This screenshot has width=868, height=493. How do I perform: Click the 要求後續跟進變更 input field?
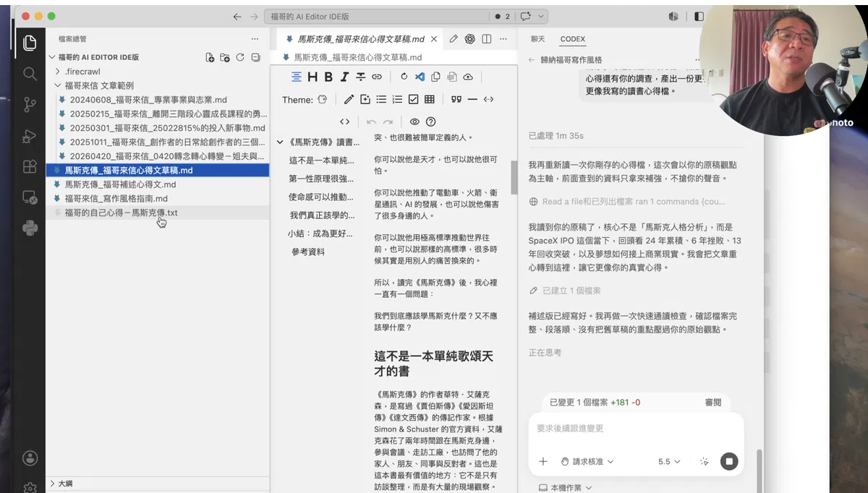click(x=635, y=429)
